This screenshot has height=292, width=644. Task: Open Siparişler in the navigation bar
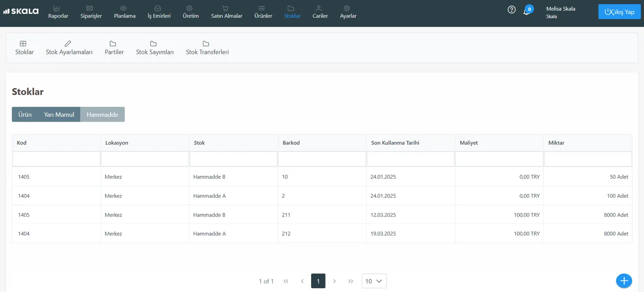coord(91,12)
